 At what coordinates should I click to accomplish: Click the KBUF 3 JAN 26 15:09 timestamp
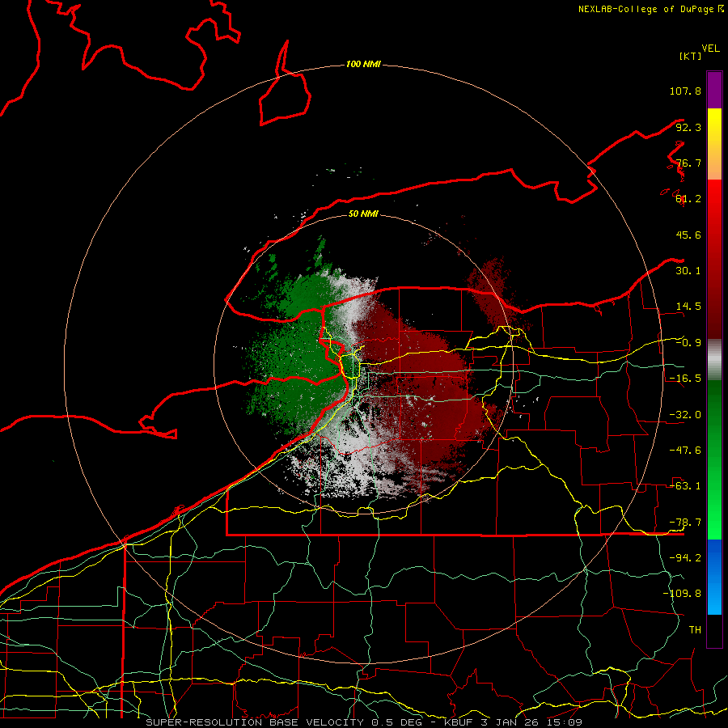click(513, 722)
